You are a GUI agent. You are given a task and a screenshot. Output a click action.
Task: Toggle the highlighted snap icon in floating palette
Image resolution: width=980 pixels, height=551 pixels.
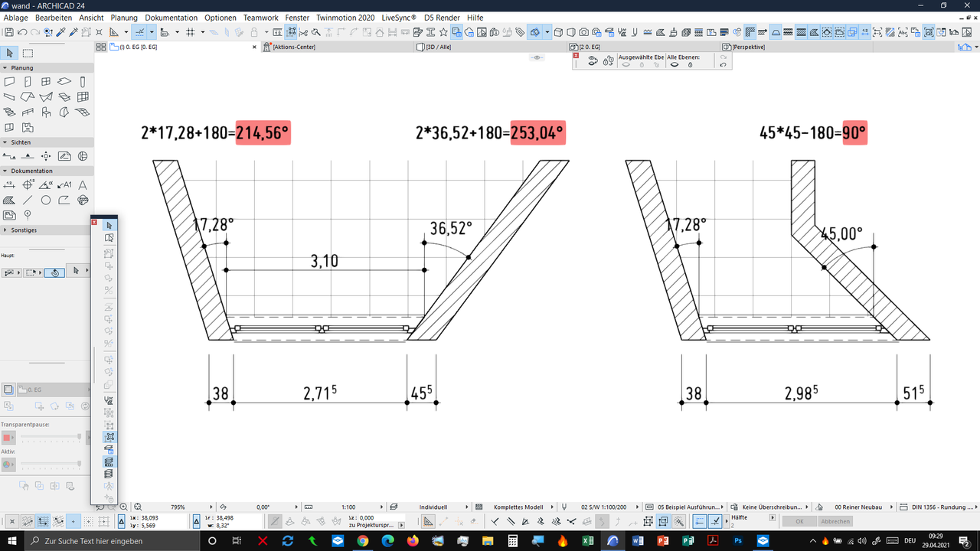[109, 436]
